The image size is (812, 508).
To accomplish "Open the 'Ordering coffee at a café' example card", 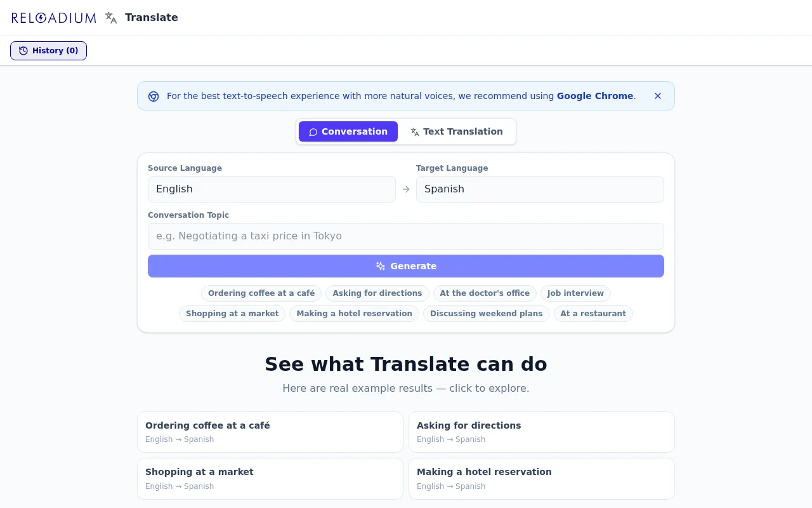I will click(x=270, y=432).
